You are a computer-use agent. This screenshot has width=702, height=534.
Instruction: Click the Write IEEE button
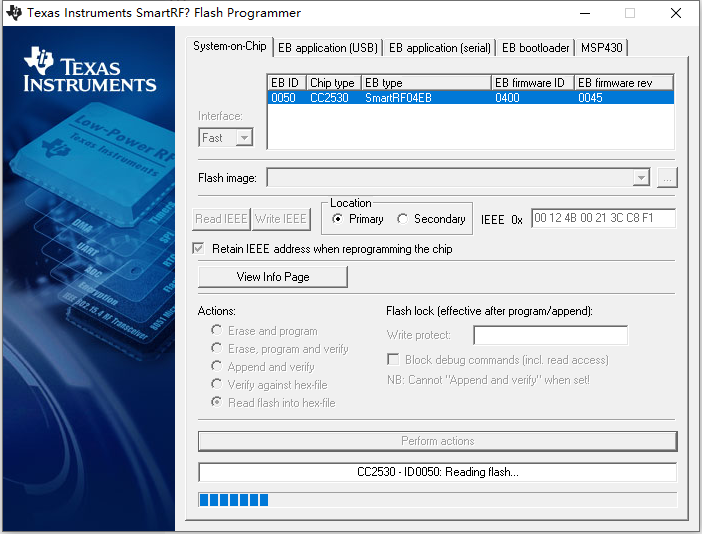[x=281, y=219]
